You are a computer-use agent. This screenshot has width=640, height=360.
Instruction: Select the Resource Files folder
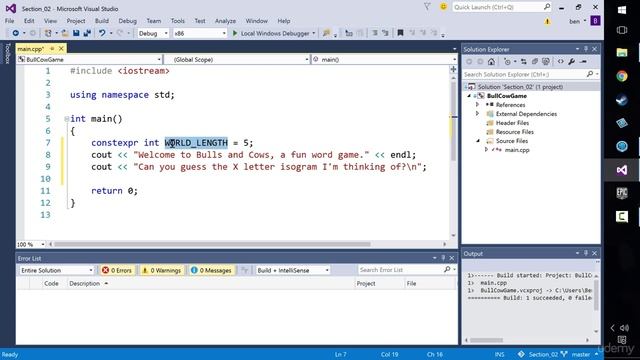[515, 132]
